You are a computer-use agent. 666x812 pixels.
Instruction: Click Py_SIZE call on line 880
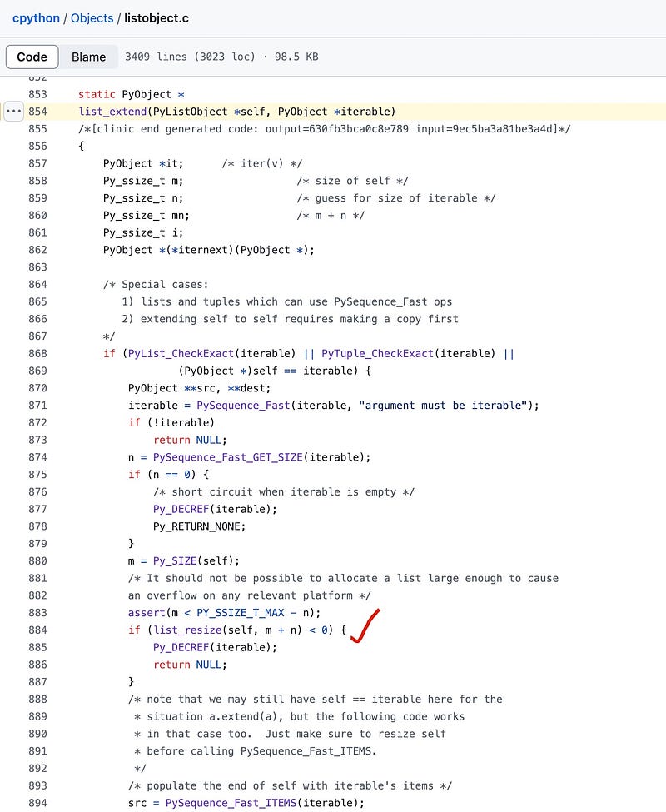pos(171,560)
